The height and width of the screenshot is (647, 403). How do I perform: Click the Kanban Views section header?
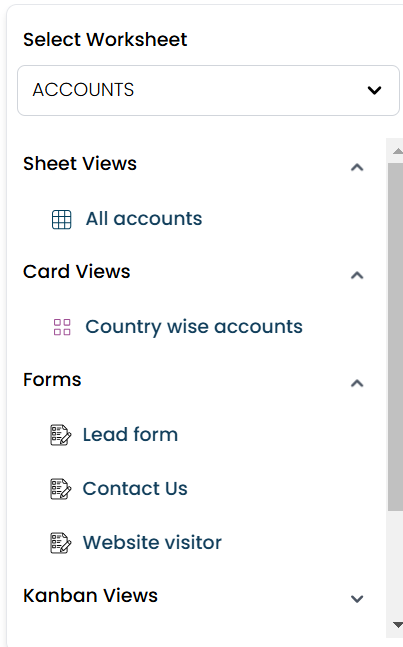(90, 595)
